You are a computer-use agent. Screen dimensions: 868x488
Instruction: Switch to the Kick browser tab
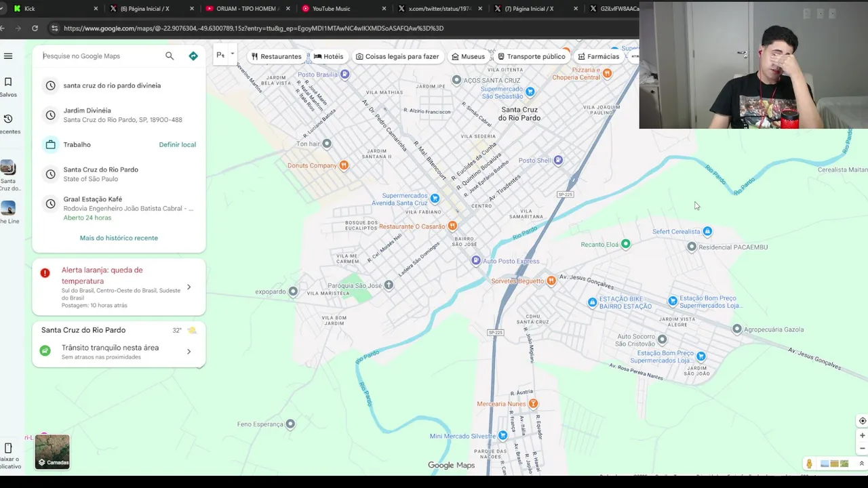(x=54, y=8)
